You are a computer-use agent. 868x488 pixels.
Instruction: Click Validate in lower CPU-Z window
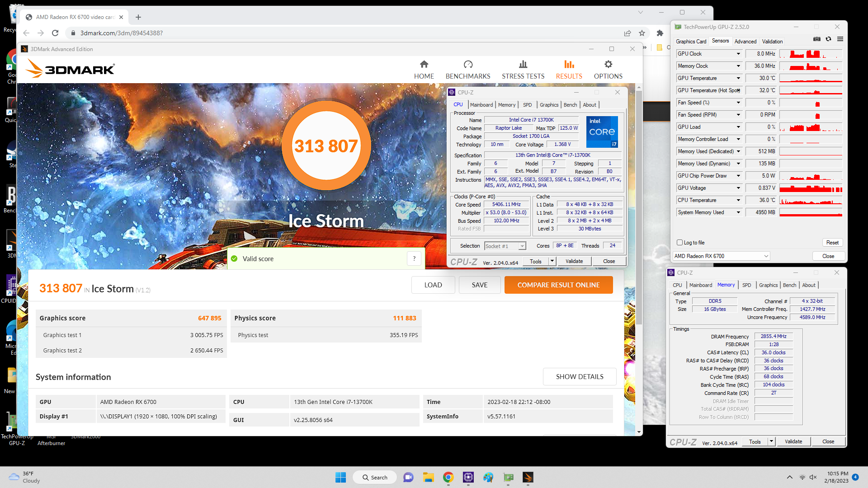pyautogui.click(x=793, y=441)
